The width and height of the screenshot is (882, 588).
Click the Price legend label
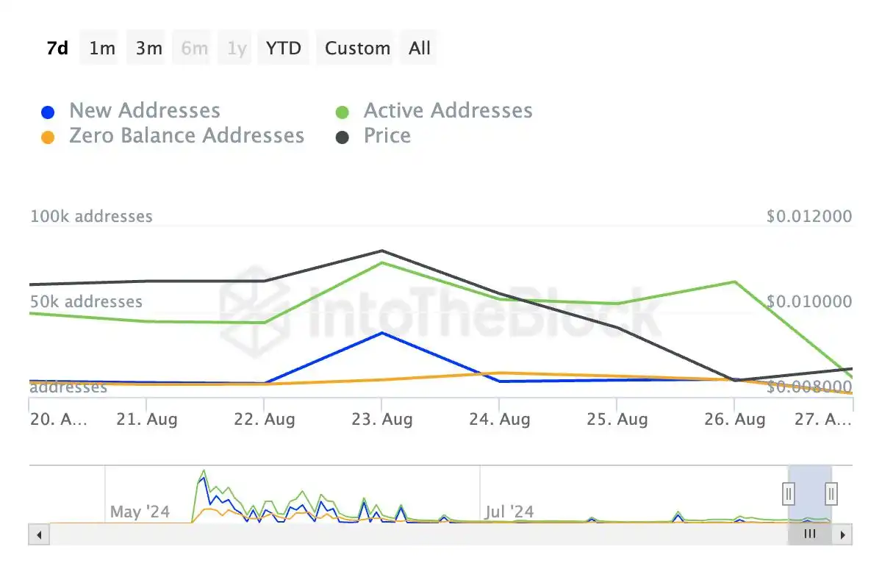tap(387, 136)
